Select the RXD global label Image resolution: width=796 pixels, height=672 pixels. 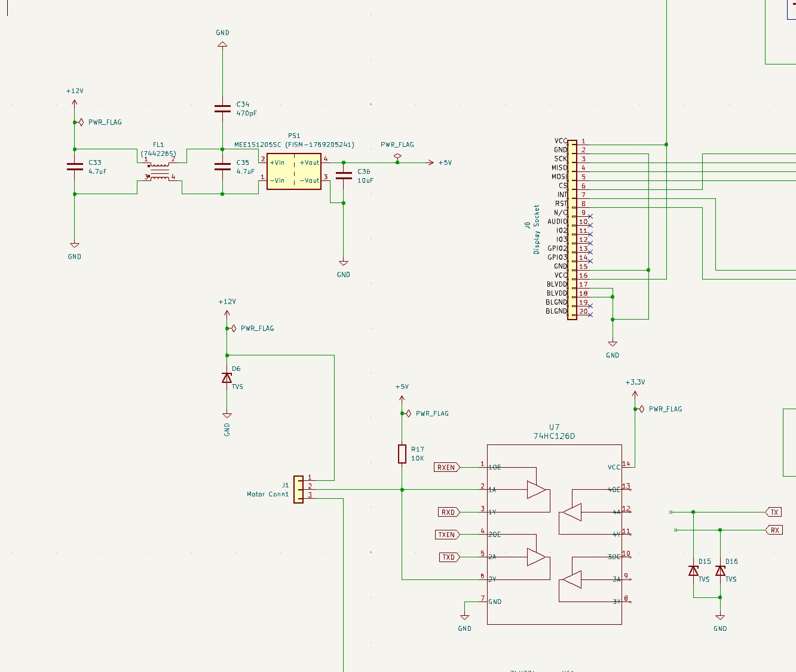click(448, 513)
